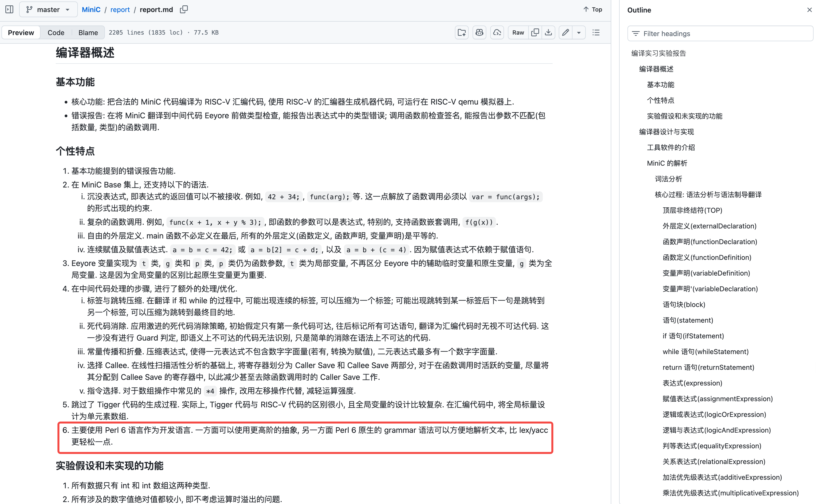Open more edit options dropdown arrow

[x=579, y=32]
